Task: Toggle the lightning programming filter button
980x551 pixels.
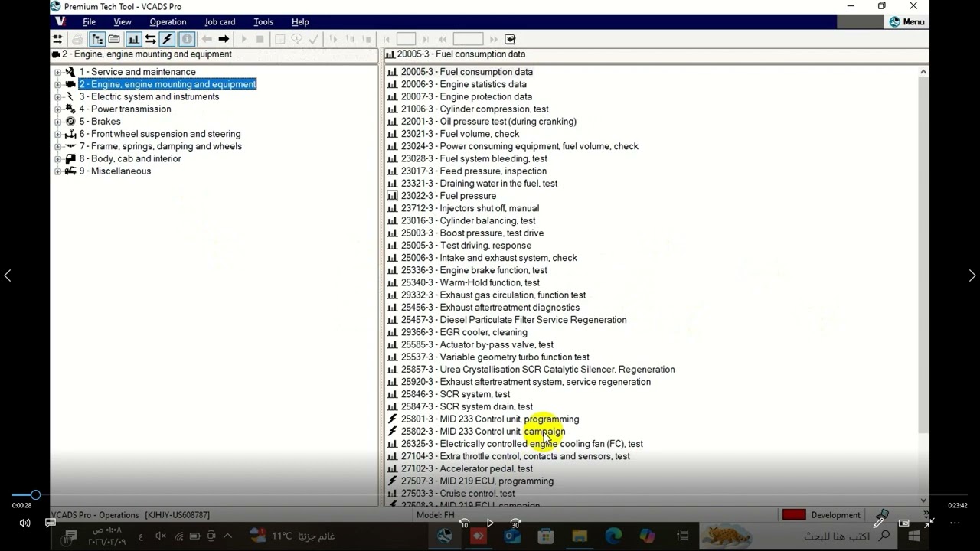Action: (x=168, y=39)
